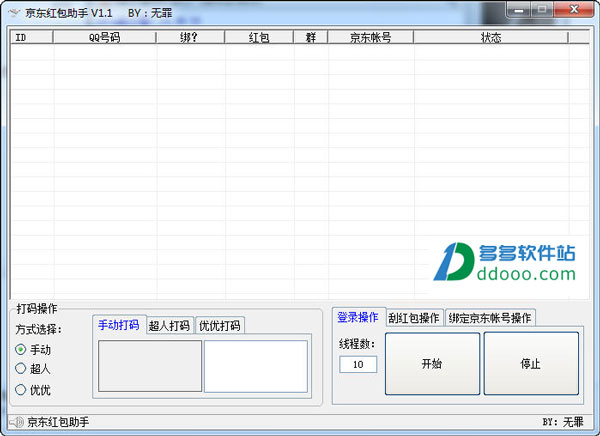Open the 刮红包操作 tab
The image size is (600, 436).
(x=414, y=318)
